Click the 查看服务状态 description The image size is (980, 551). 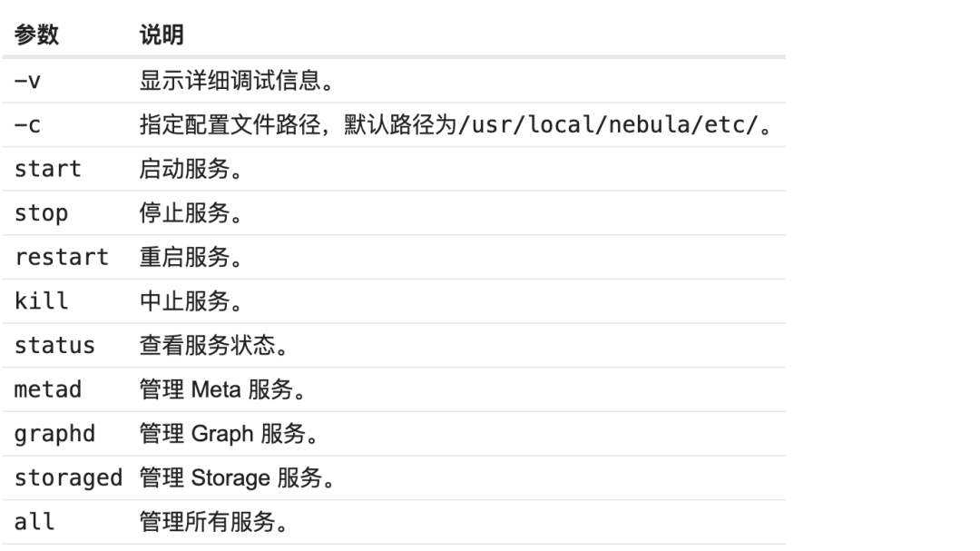coord(211,346)
